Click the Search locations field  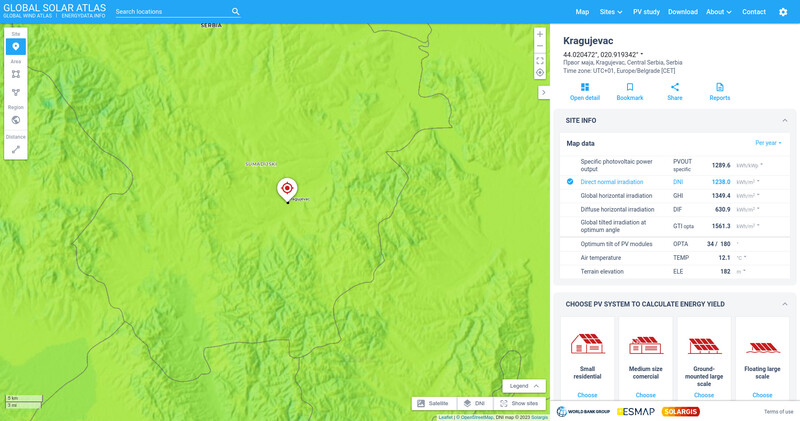point(172,12)
